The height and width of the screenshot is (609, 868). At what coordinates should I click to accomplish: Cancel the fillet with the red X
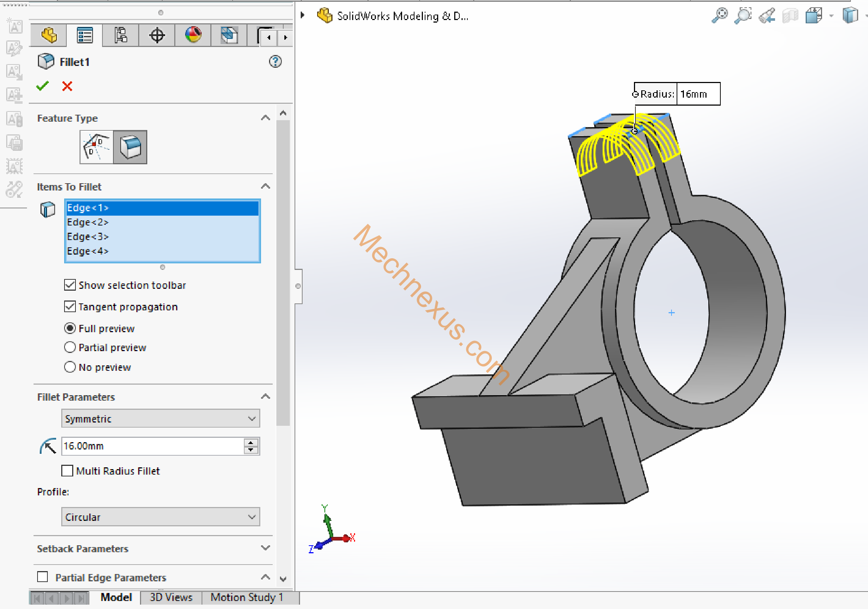(x=67, y=86)
